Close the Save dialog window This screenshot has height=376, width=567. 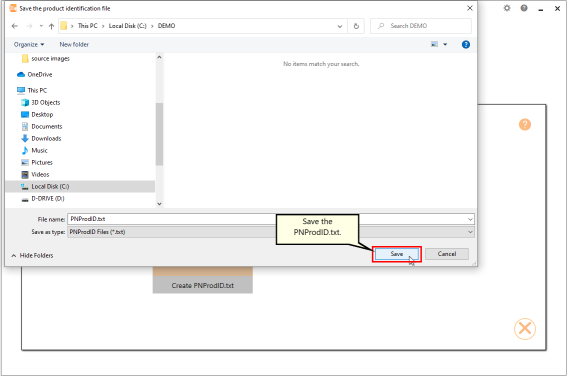[x=470, y=8]
